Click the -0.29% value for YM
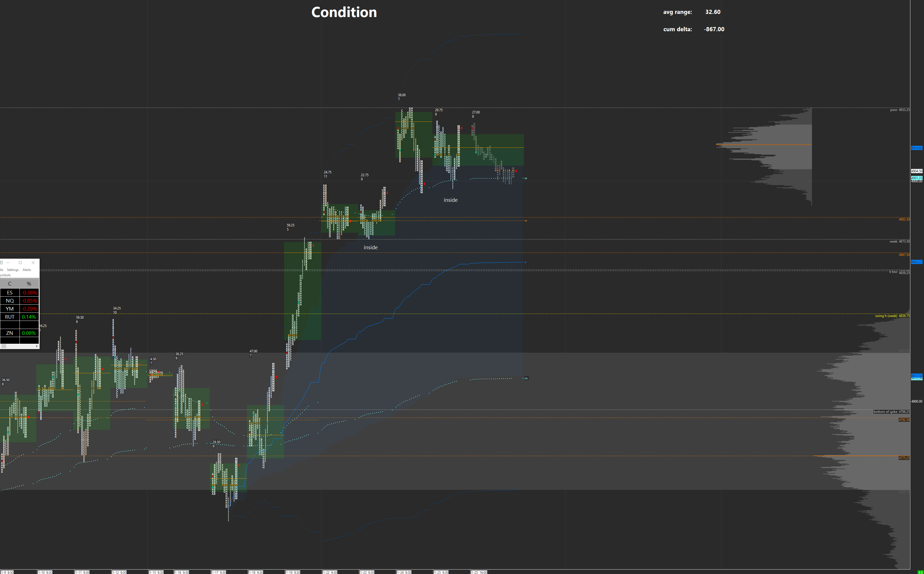This screenshot has height=574, width=924. tap(29, 309)
